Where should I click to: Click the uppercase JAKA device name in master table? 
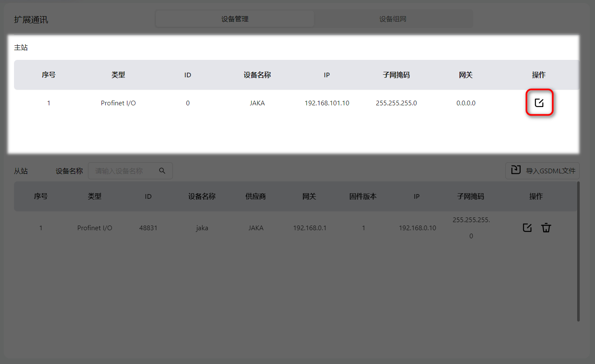(257, 103)
